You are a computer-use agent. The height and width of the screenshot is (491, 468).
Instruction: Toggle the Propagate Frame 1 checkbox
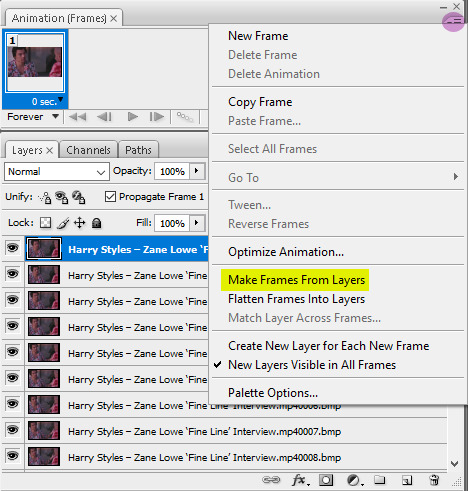110,197
